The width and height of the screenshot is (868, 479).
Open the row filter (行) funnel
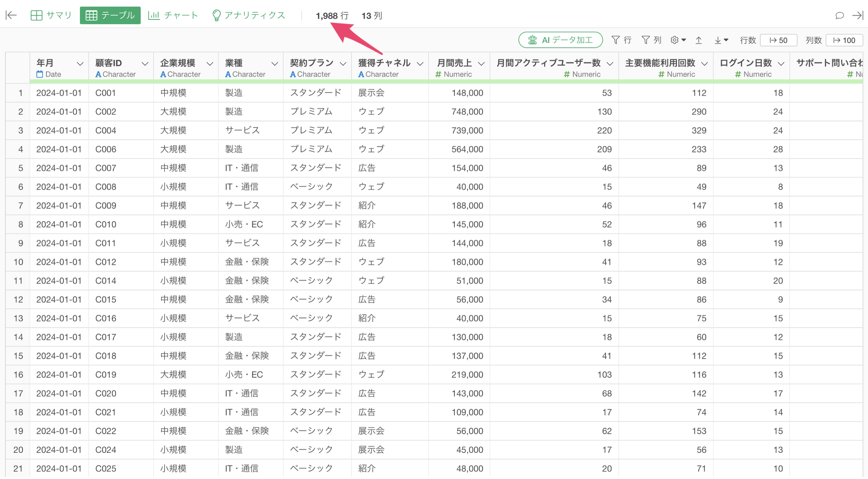tap(621, 40)
